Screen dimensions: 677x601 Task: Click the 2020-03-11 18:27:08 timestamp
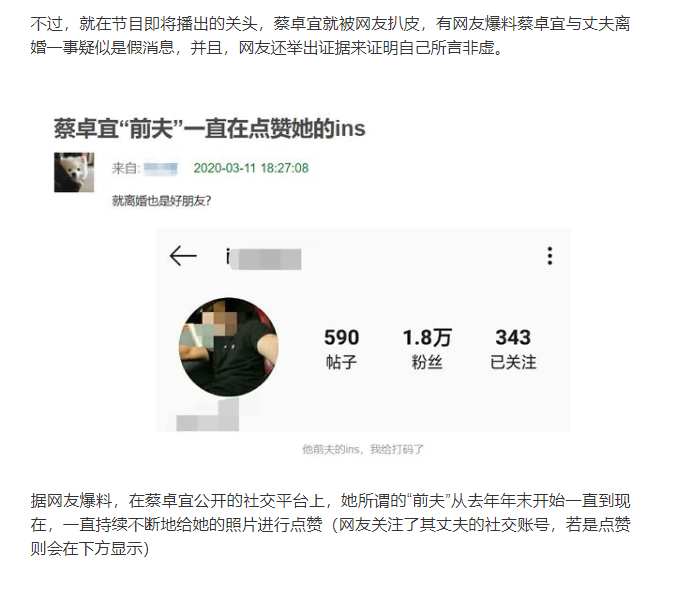pyautogui.click(x=251, y=168)
